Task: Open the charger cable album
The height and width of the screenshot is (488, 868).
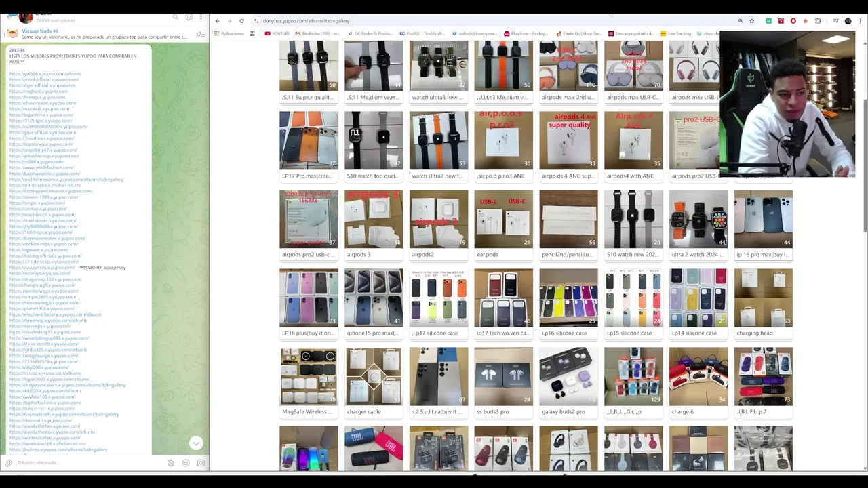Action: tap(373, 376)
